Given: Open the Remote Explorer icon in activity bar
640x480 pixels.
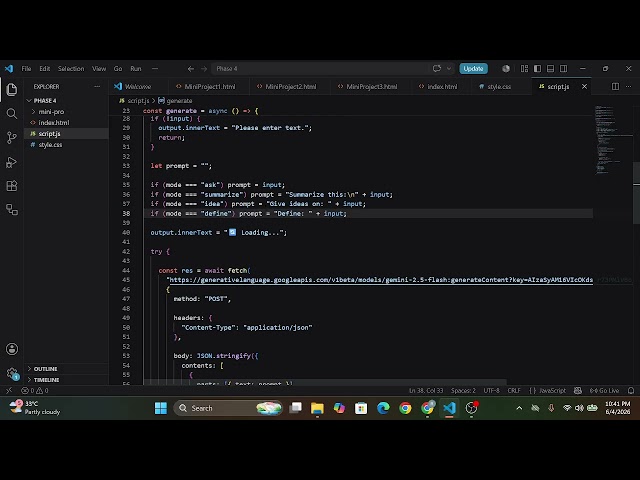Looking at the screenshot, I should (x=12, y=210).
